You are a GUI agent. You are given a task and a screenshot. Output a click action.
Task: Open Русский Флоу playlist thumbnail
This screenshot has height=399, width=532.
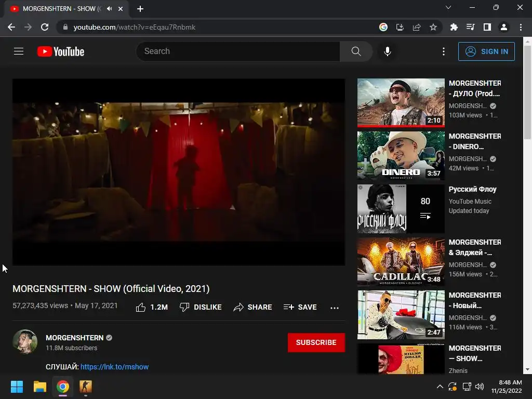401,209
